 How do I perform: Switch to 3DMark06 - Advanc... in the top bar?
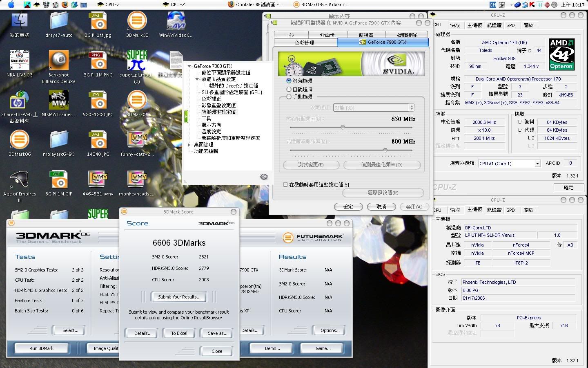321,4
